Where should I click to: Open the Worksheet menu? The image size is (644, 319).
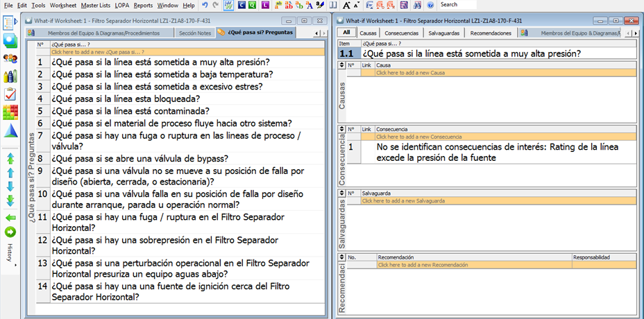62,6
